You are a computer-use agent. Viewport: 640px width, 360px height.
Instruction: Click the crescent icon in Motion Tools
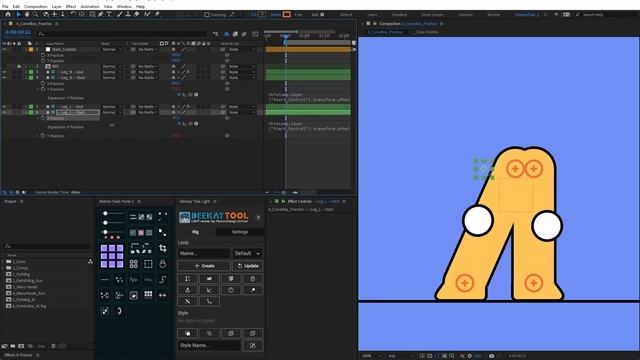(119, 311)
